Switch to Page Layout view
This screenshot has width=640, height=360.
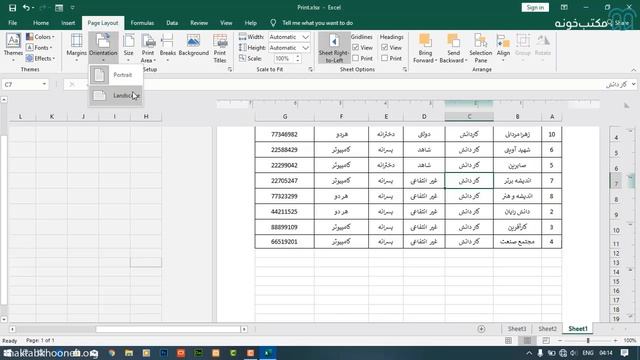(x=527, y=340)
